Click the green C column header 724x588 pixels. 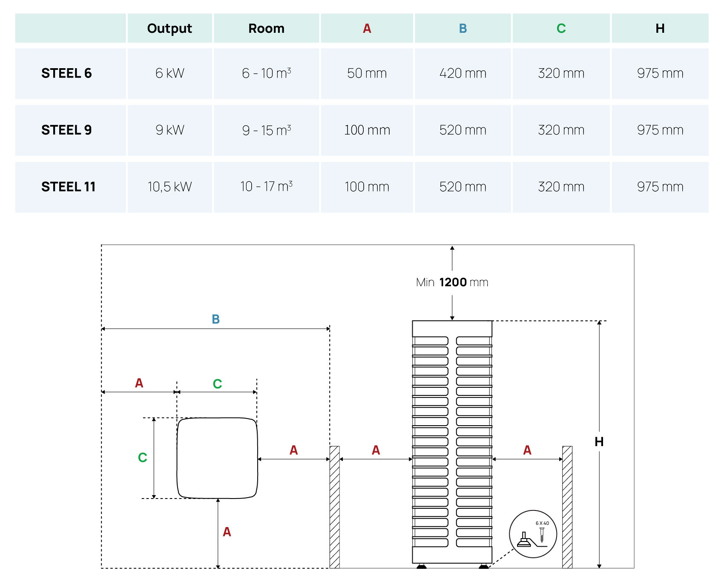click(x=561, y=29)
